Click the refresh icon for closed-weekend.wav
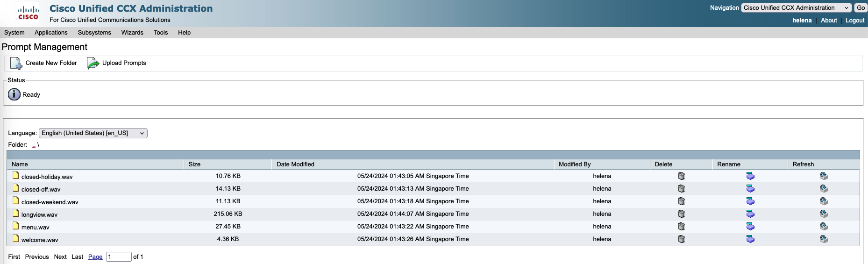The image size is (868, 264). (x=824, y=201)
